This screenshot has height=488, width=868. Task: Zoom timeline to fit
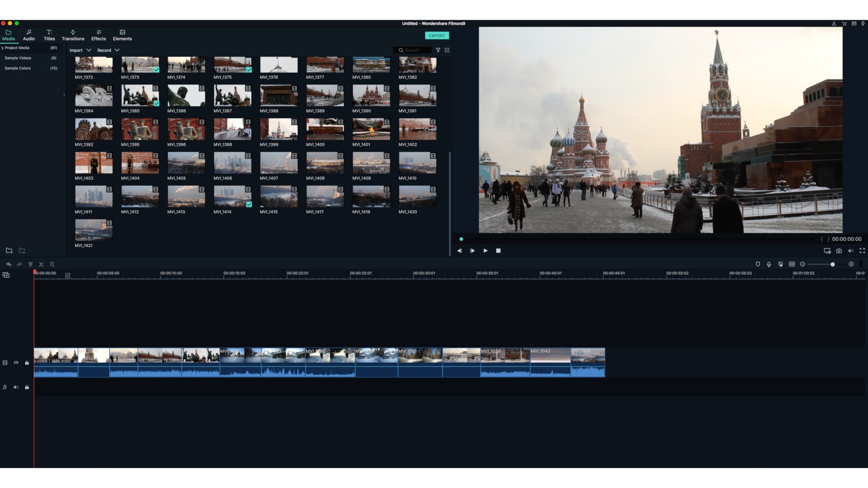[x=792, y=264]
